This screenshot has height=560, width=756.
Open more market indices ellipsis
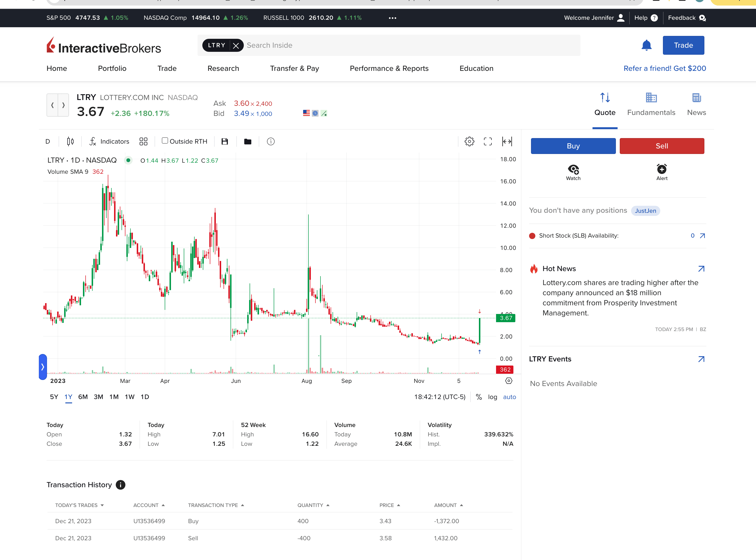pyautogui.click(x=392, y=18)
